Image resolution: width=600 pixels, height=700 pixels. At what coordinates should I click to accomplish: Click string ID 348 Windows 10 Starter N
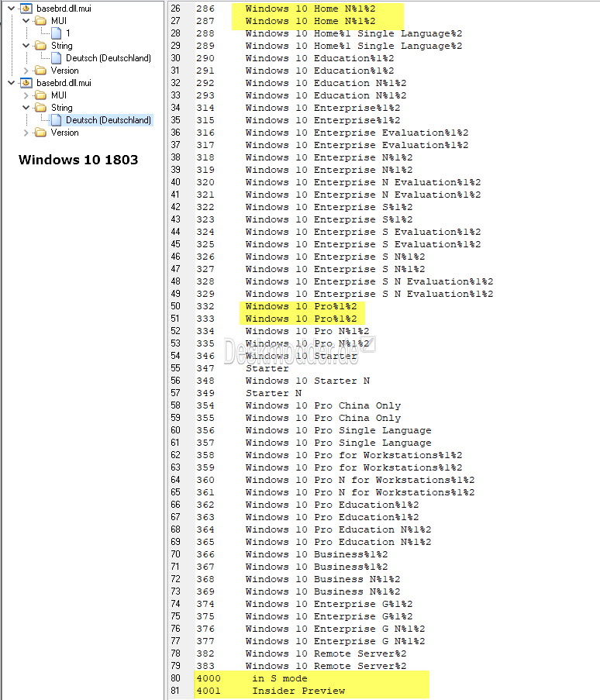(x=307, y=381)
